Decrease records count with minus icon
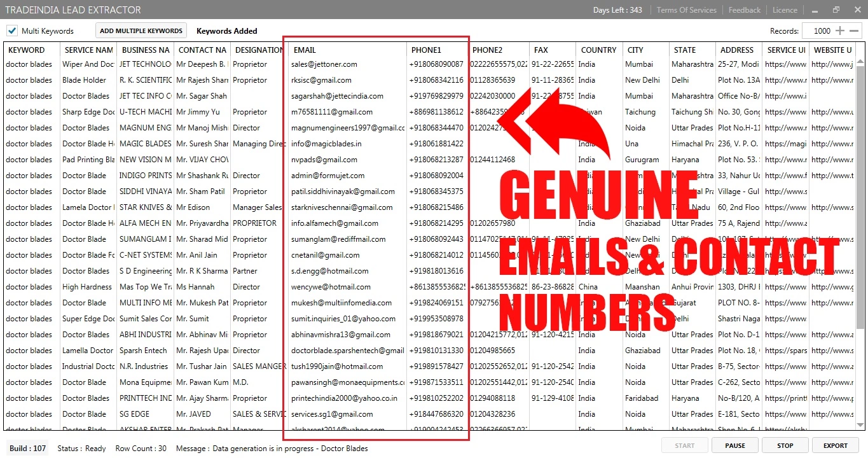 tap(855, 31)
